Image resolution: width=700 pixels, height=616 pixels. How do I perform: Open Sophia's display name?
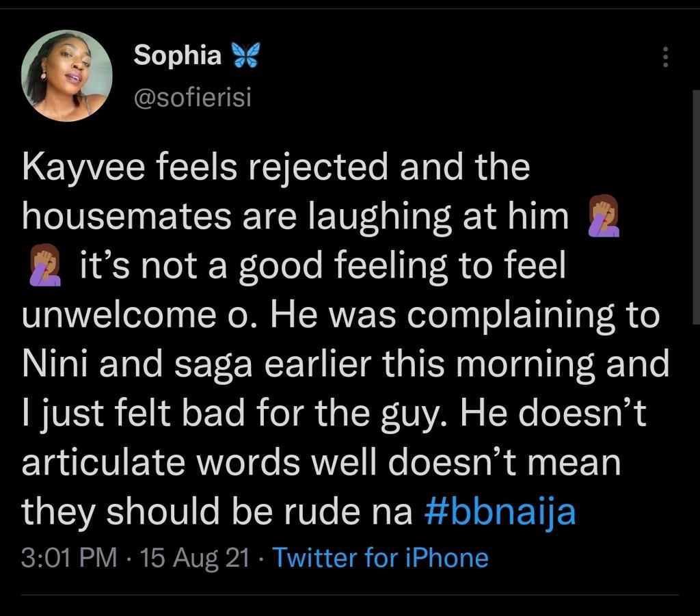tap(177, 54)
